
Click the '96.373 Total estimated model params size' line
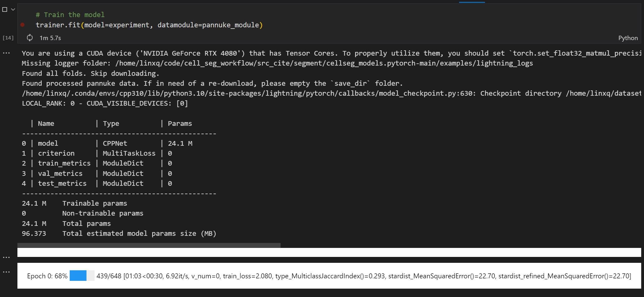119,233
